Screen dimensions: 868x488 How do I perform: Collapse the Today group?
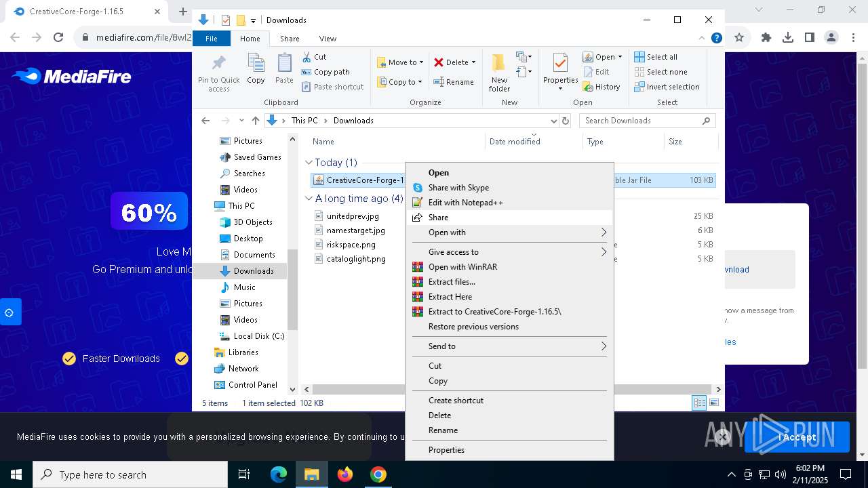click(309, 163)
